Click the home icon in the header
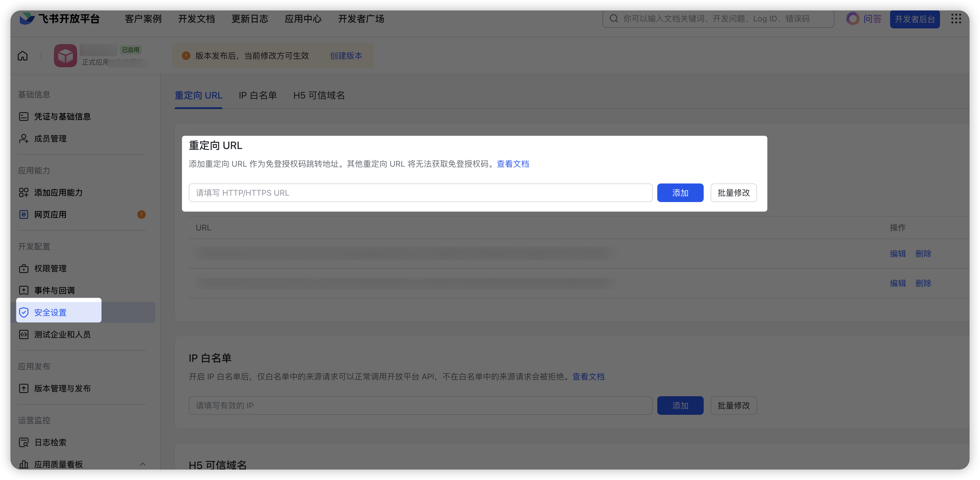 [23, 56]
